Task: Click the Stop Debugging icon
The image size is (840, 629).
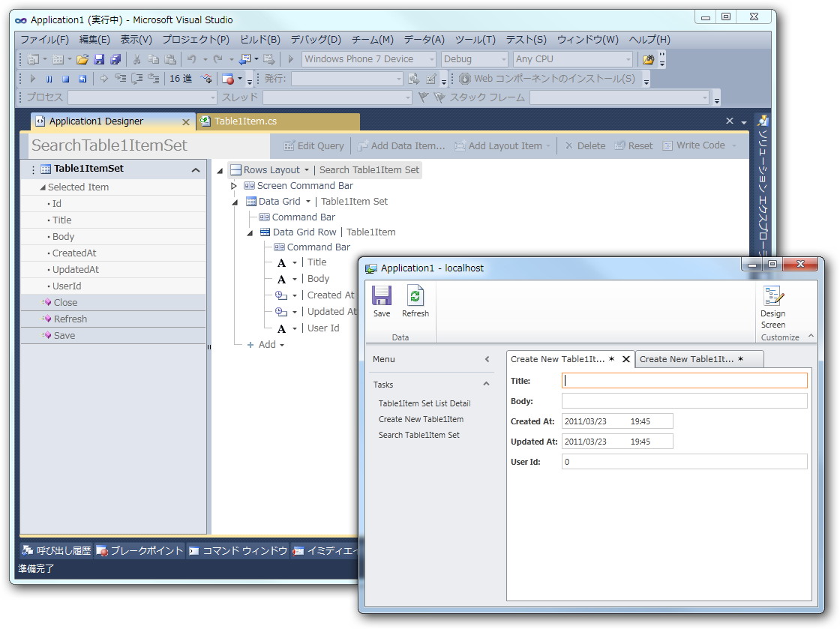Action: pyautogui.click(x=66, y=77)
